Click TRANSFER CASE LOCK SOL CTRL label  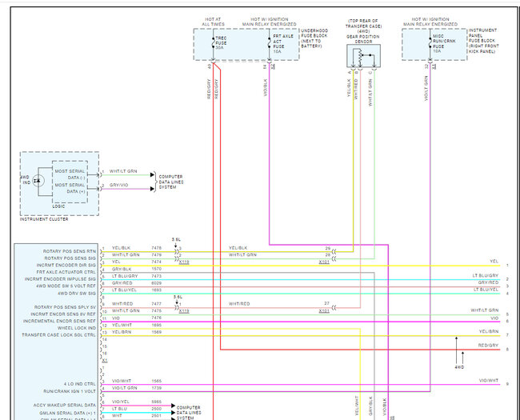pos(58,335)
